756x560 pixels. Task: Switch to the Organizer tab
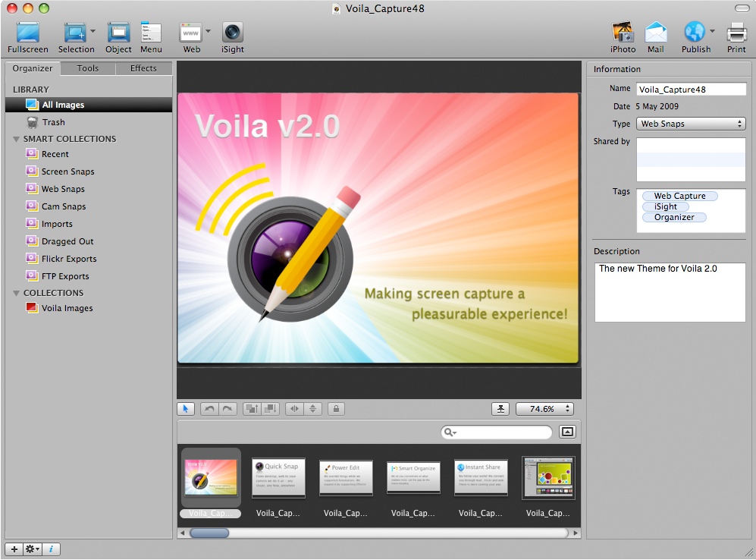[33, 68]
